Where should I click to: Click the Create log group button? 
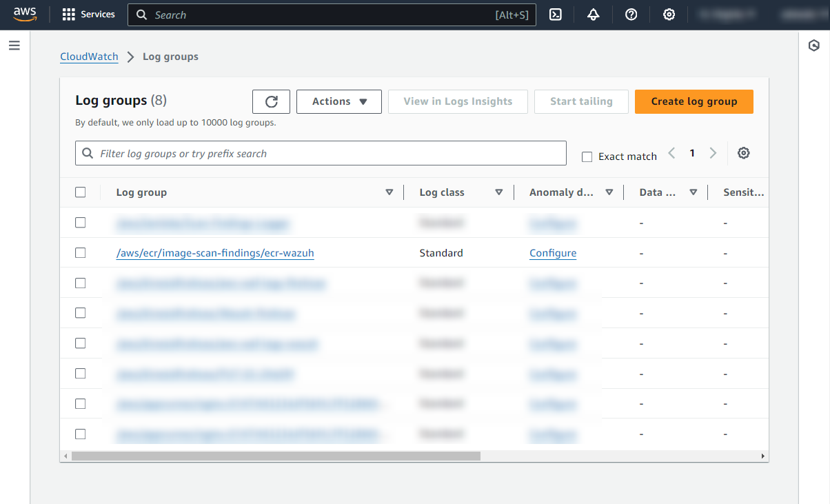694,101
